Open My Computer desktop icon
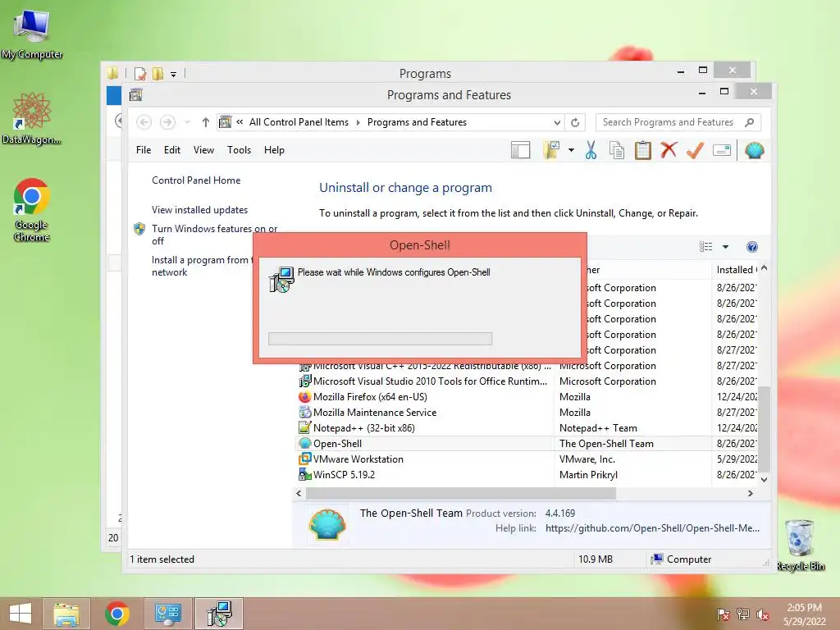The height and width of the screenshot is (630, 840). (x=32, y=34)
